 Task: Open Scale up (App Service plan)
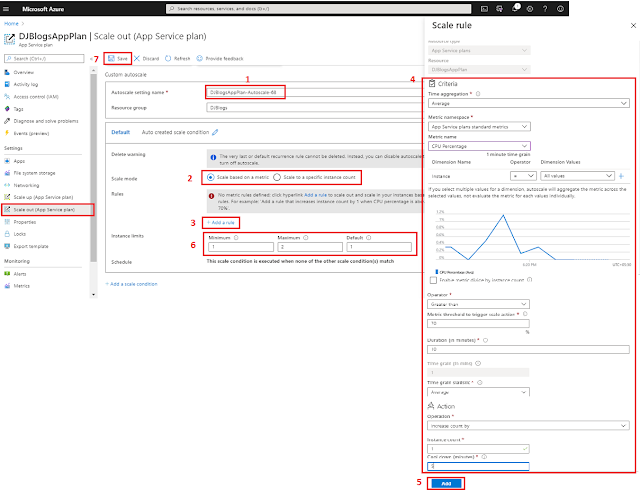click(43, 197)
